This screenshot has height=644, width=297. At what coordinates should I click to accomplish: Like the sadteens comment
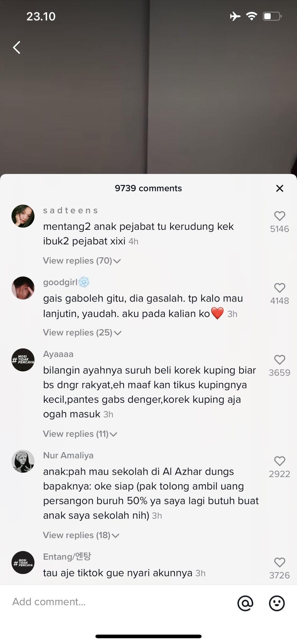pos(279,216)
